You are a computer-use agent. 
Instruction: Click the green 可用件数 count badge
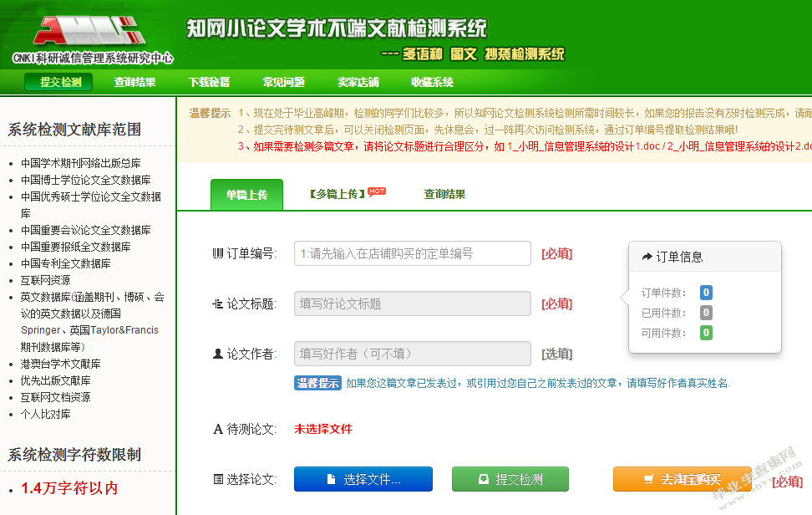coord(706,332)
